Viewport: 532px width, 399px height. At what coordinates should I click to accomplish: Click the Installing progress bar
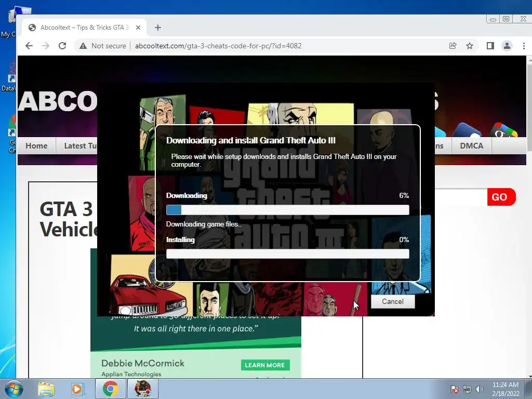click(287, 254)
